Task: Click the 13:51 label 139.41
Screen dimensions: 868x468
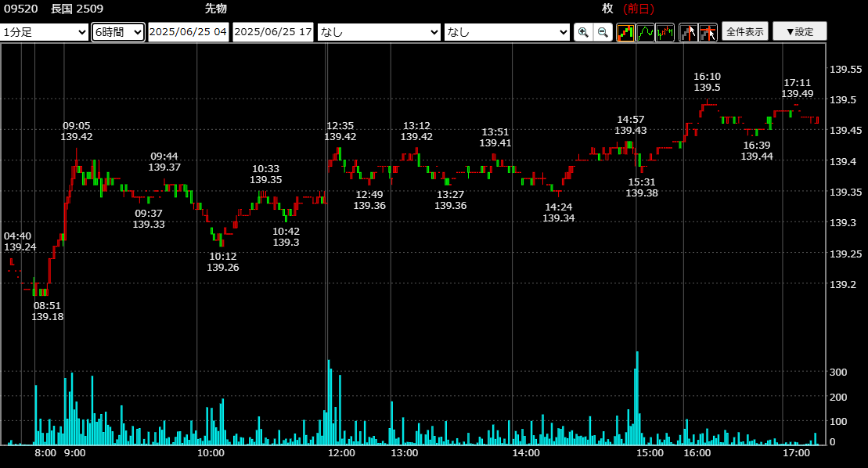Action: [495, 137]
